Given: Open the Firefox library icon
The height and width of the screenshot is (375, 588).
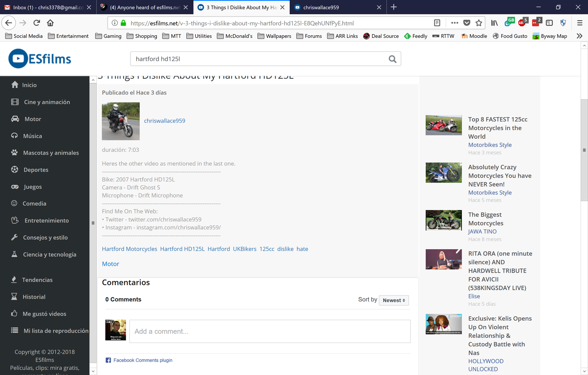Looking at the screenshot, I should click(494, 23).
